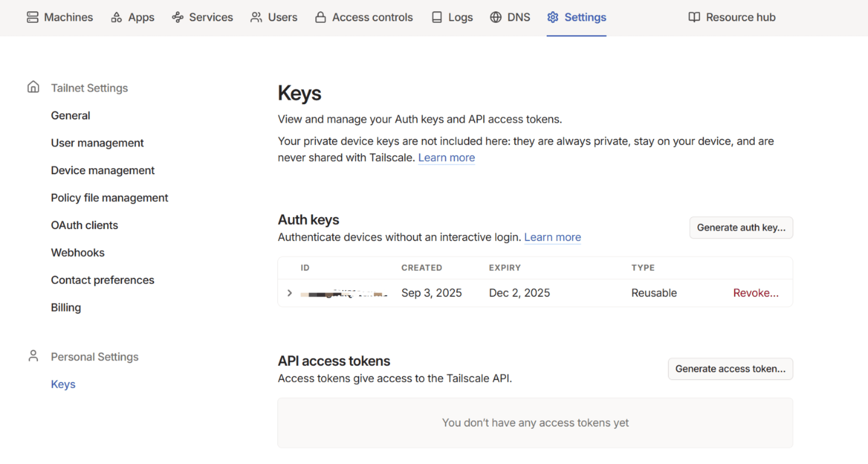Click the Personal Settings heading
The height and width of the screenshot is (464, 868).
coord(94,357)
